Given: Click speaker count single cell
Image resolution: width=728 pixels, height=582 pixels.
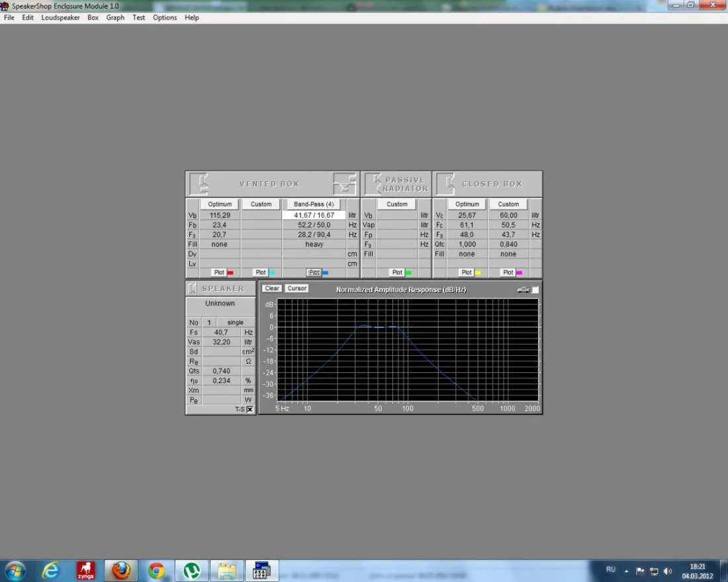Looking at the screenshot, I should [x=236, y=323].
